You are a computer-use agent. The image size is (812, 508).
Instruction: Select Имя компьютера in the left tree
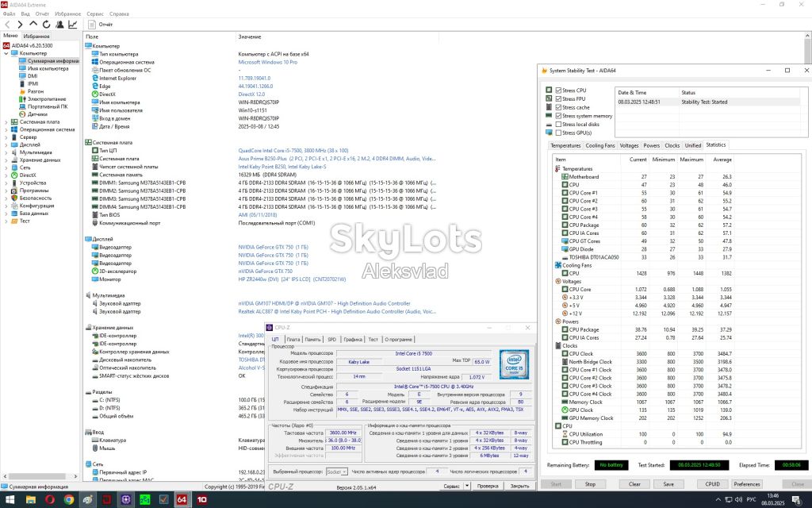tap(48, 68)
